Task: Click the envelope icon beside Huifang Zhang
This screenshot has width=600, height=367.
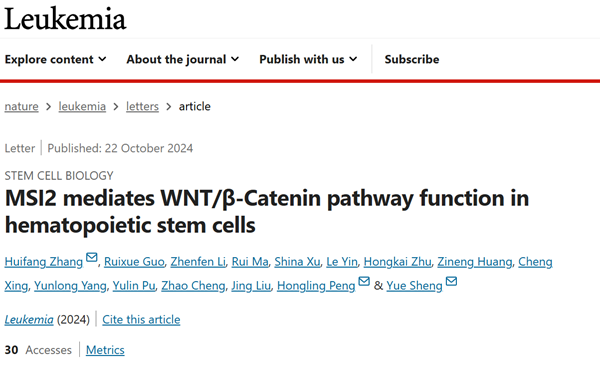Action: [x=91, y=257]
